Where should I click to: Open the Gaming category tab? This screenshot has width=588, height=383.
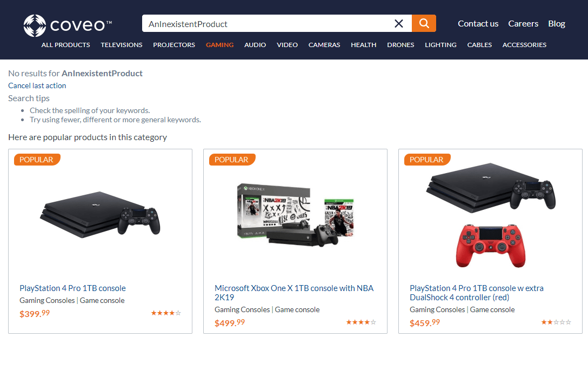pyautogui.click(x=220, y=45)
